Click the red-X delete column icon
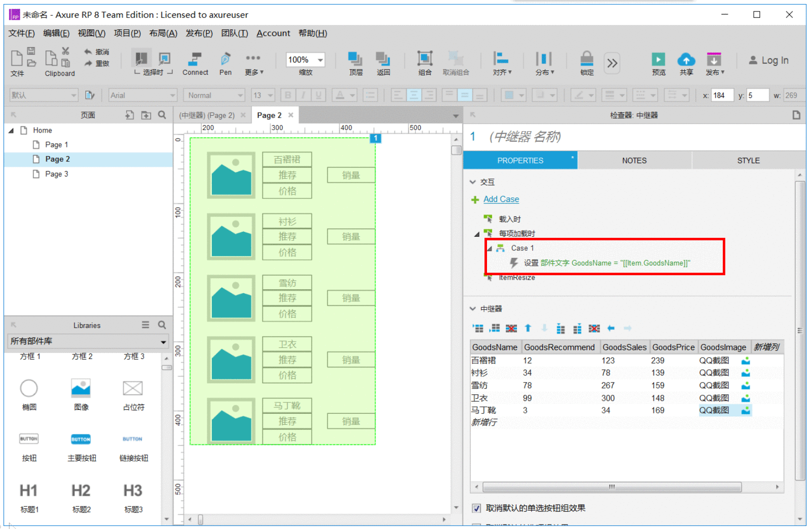 (x=594, y=328)
